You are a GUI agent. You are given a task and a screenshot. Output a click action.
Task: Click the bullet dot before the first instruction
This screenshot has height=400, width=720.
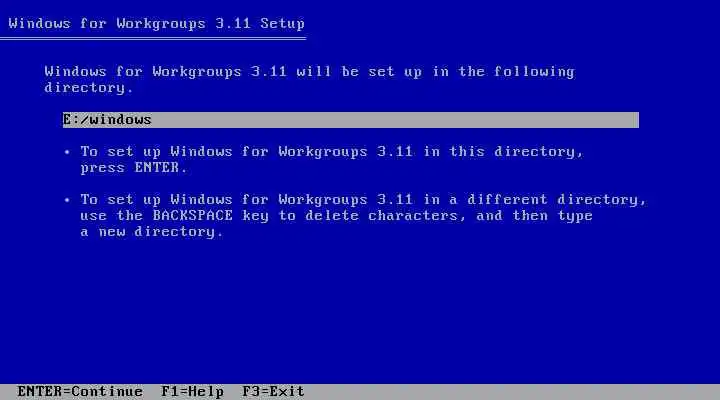[x=67, y=152]
